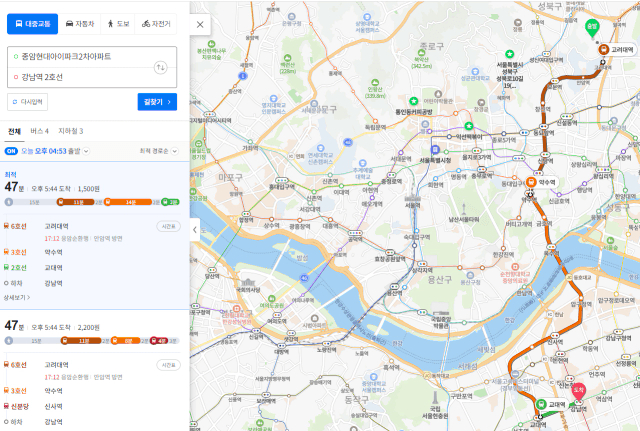Click the 남산서울타워 landmark icon

[464, 209]
